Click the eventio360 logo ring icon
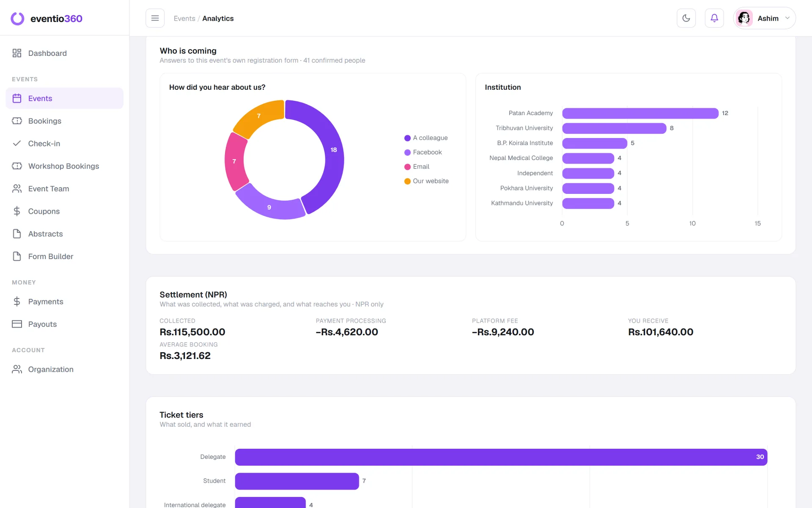812x508 pixels. click(x=17, y=18)
